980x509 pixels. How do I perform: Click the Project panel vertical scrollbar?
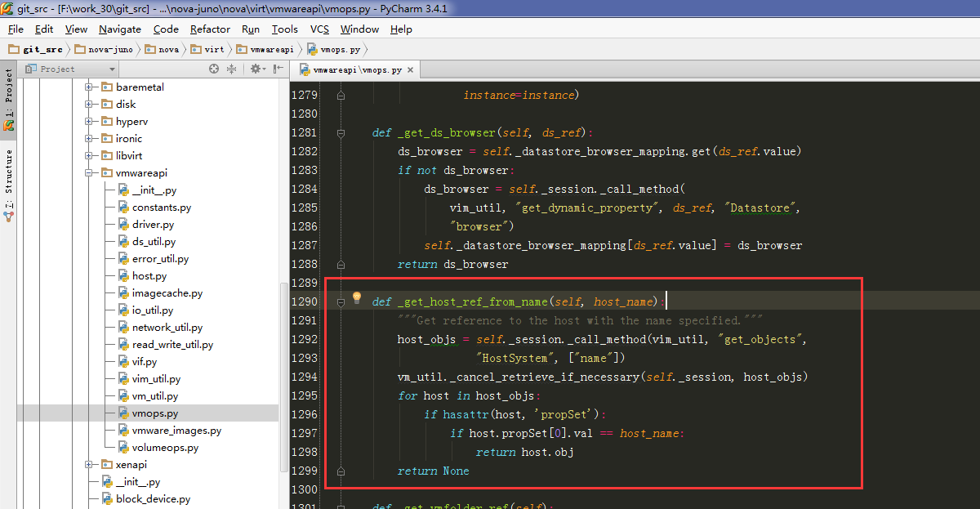click(x=283, y=376)
